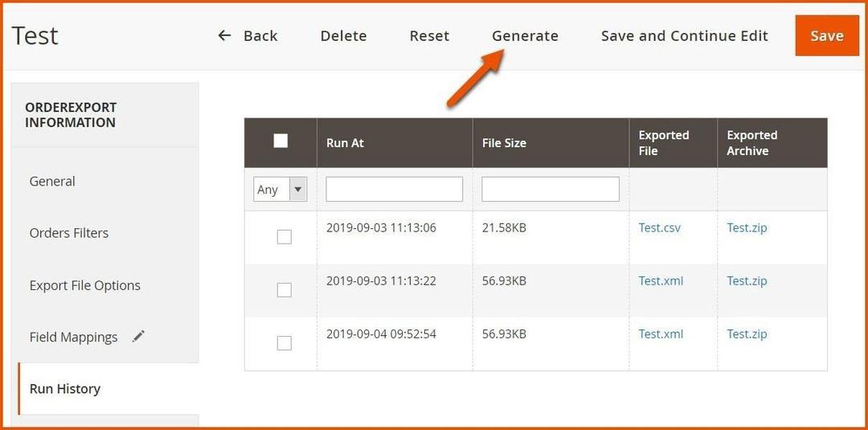
Task: Click the pencil icon beside Field Mappings
Action: point(138,337)
